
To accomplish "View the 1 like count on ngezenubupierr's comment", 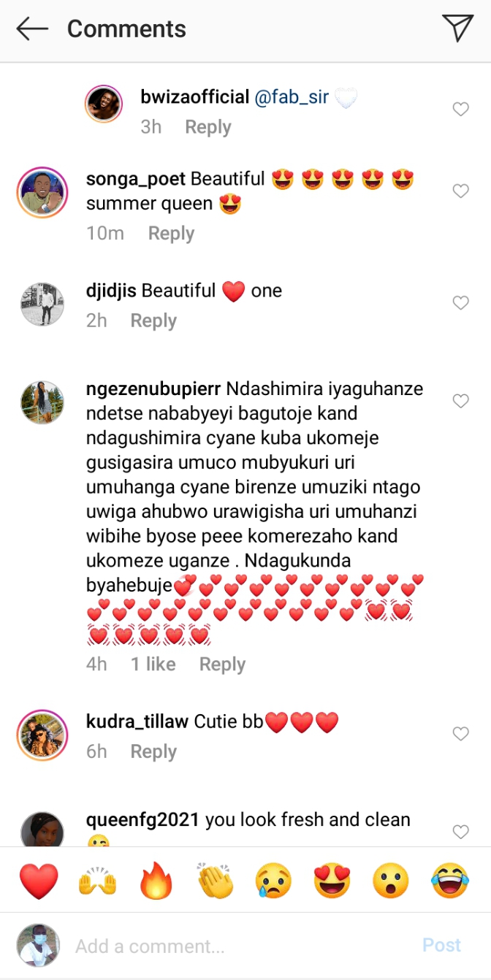I will coord(153,664).
